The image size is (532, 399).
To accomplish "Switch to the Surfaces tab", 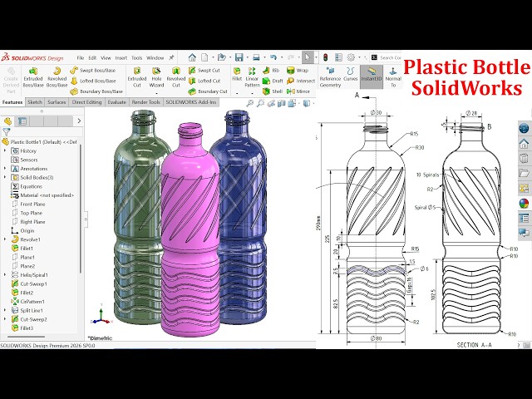I will point(57,101).
